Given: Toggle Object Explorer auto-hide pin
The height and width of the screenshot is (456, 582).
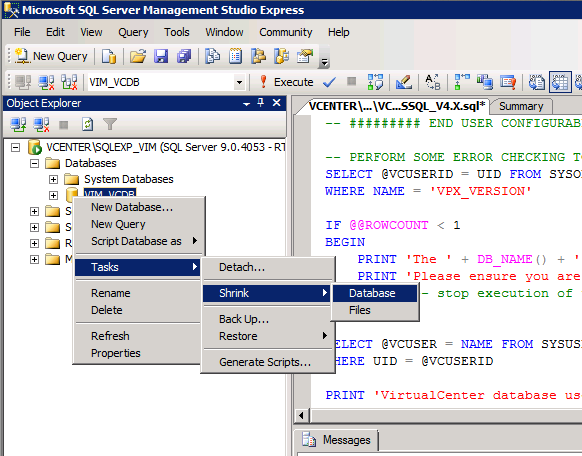Looking at the screenshot, I should (x=261, y=103).
